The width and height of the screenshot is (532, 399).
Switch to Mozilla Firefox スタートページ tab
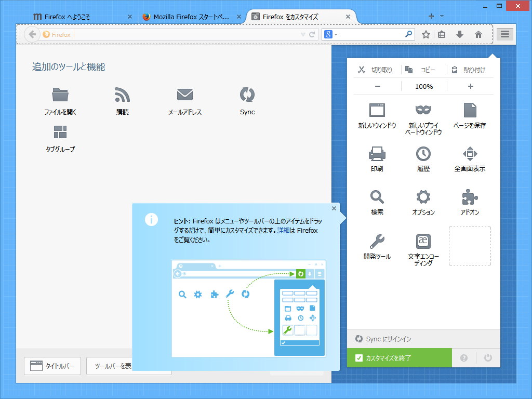[x=192, y=17]
